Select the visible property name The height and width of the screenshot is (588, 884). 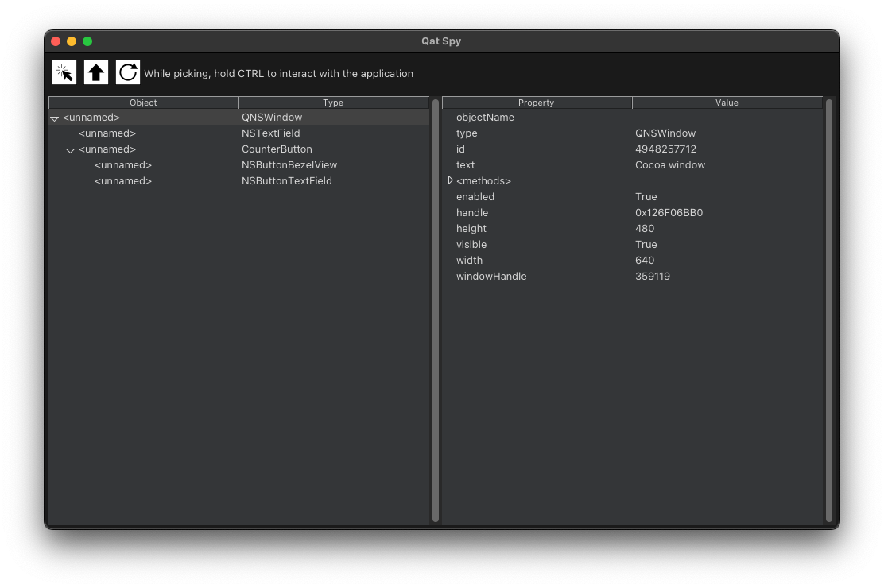(471, 244)
